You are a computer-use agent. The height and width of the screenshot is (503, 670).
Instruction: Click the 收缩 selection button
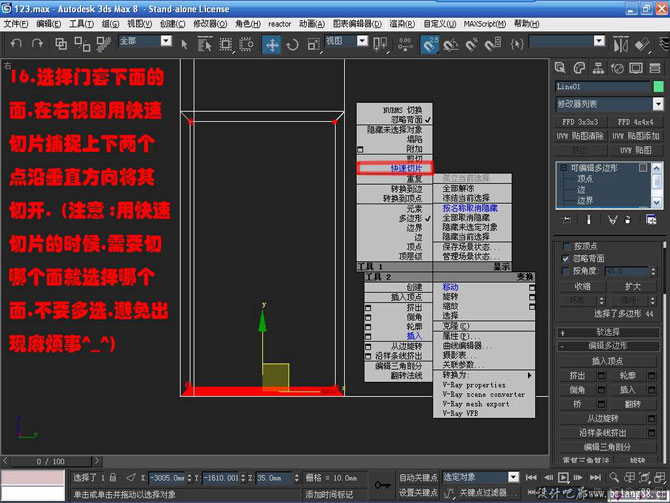coord(582,286)
